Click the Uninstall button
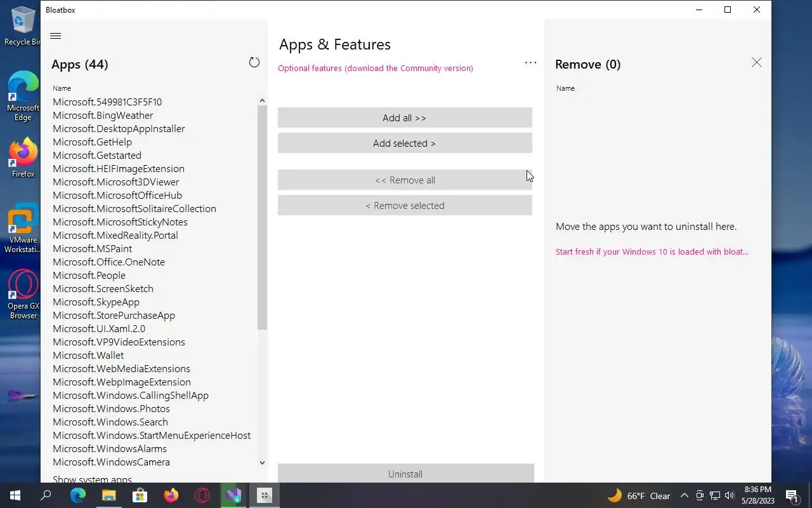812x508 pixels. 405,474
